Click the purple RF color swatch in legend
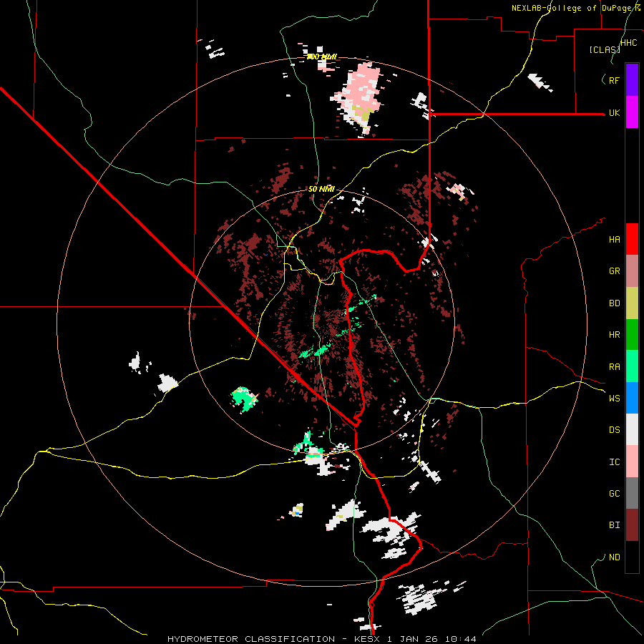This screenshot has width=644, height=644. [632, 79]
